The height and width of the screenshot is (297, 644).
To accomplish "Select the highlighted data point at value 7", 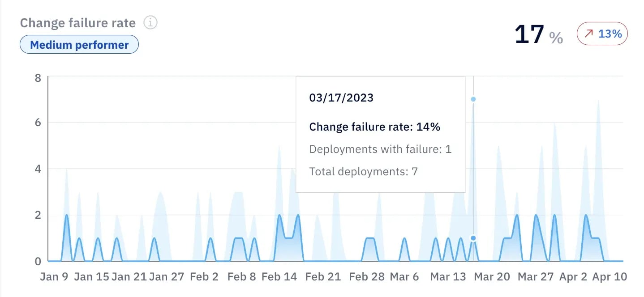I will click(x=472, y=99).
